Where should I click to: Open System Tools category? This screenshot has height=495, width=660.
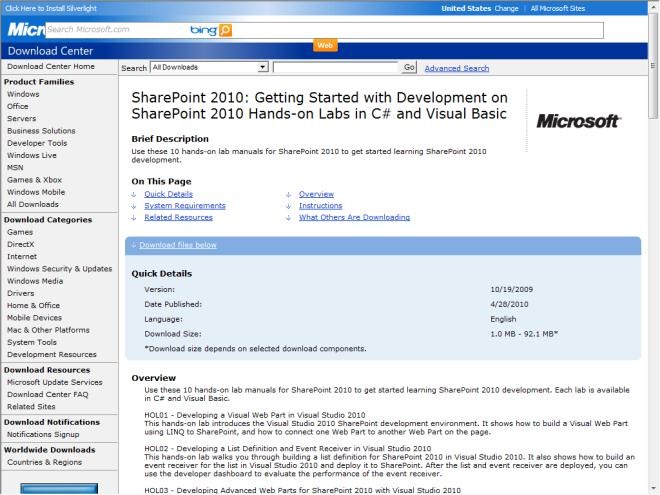tap(32, 342)
